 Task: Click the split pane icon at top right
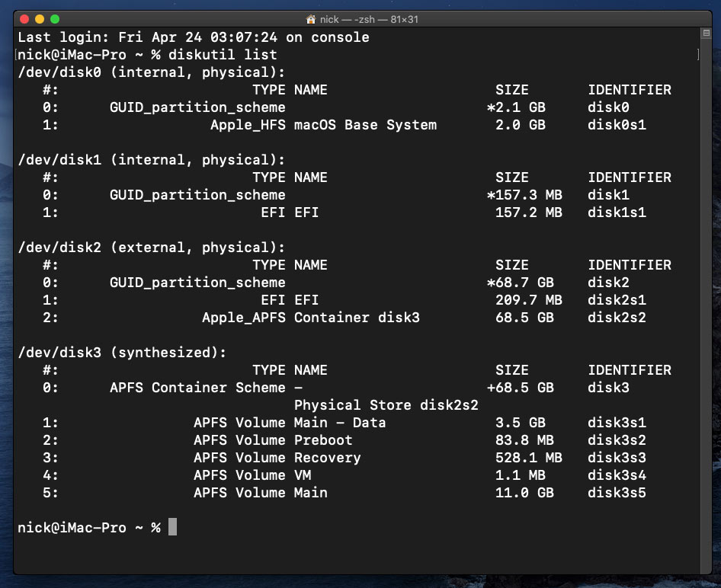click(x=707, y=33)
